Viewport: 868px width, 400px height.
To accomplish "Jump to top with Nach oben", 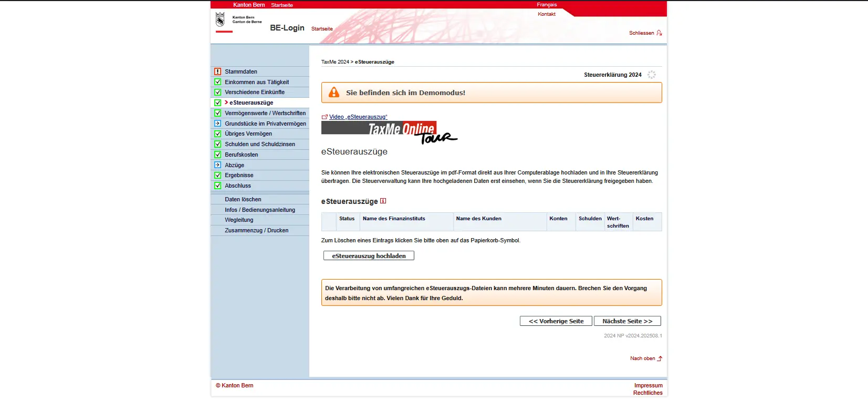I will click(x=643, y=358).
